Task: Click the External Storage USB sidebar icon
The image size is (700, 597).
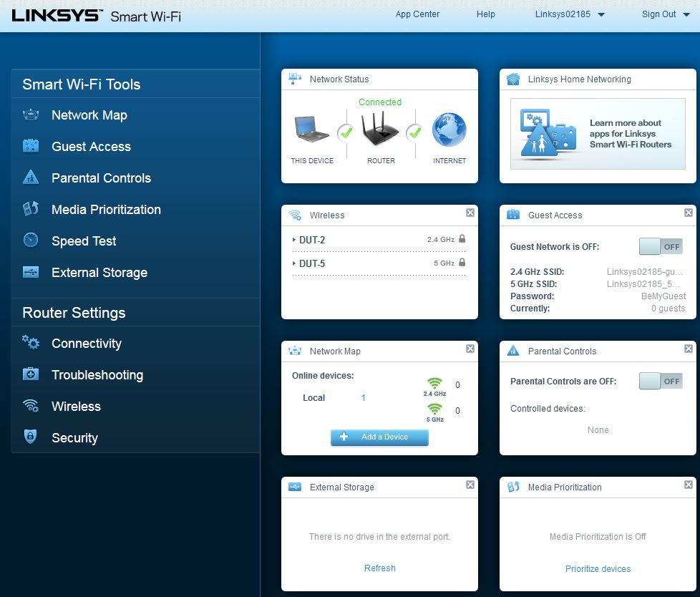Action: (31, 272)
